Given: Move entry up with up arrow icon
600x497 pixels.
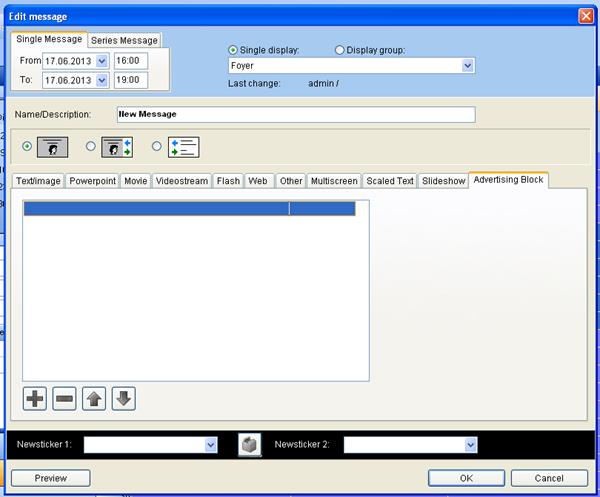Looking at the screenshot, I should (94, 399).
